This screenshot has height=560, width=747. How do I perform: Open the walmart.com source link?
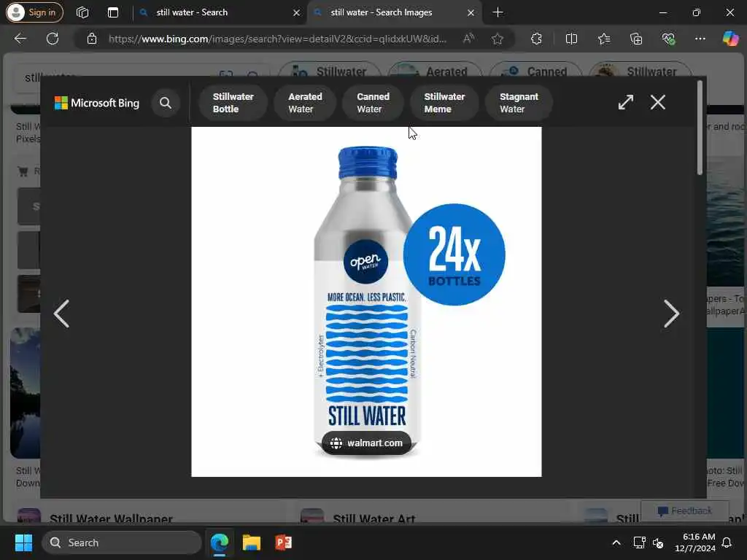(366, 443)
